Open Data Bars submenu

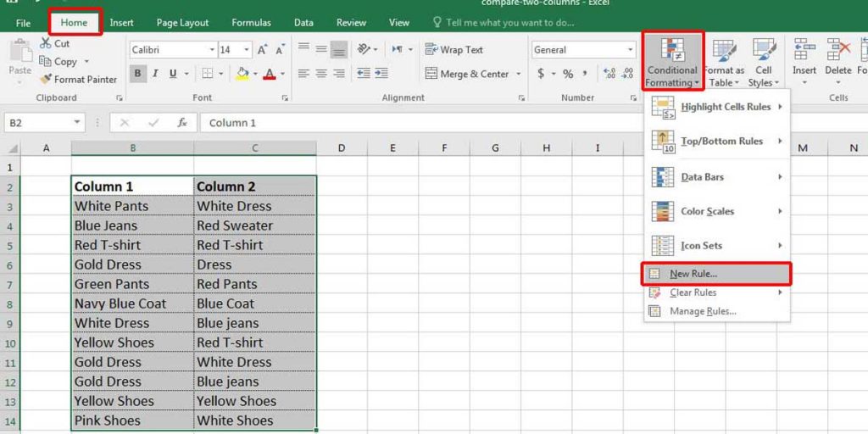717,177
